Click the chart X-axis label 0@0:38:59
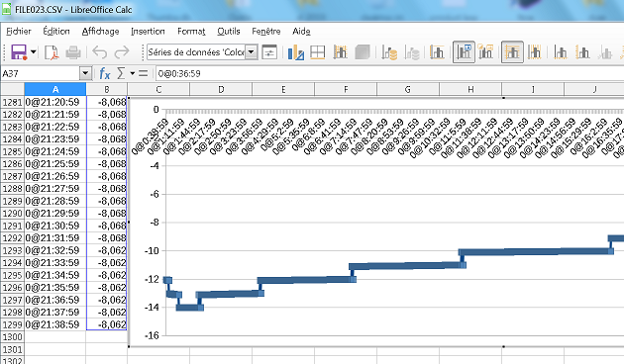The height and width of the screenshot is (364, 624). [x=150, y=136]
